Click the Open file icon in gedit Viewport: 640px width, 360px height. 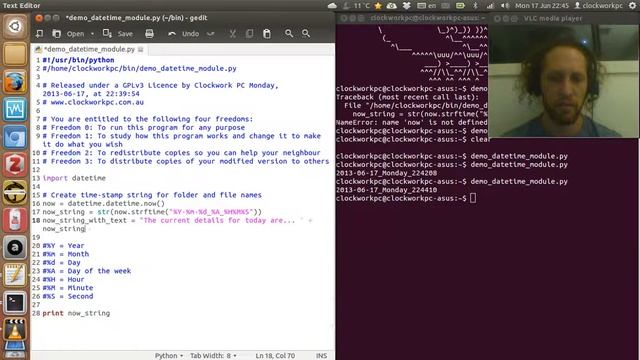coord(56,33)
